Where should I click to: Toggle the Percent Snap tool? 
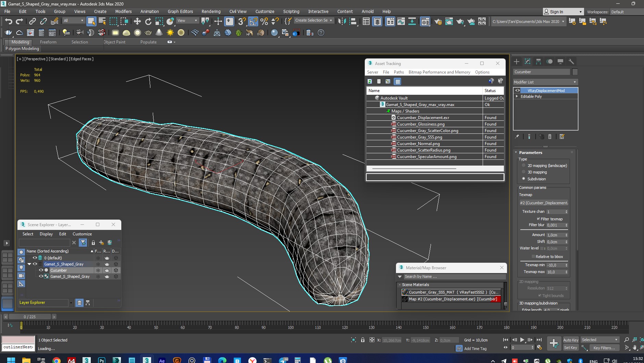pyautogui.click(x=264, y=22)
